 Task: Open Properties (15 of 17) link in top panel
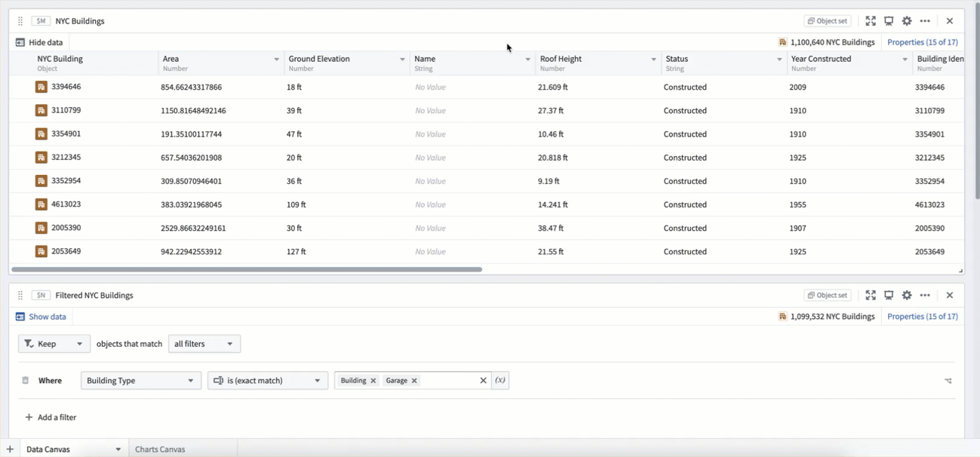922,42
